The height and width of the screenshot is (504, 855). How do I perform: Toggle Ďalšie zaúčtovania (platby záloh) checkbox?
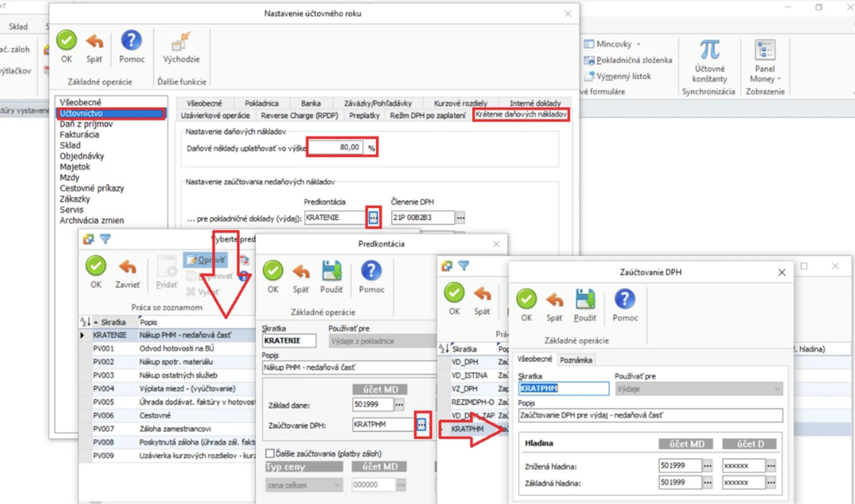(x=270, y=453)
